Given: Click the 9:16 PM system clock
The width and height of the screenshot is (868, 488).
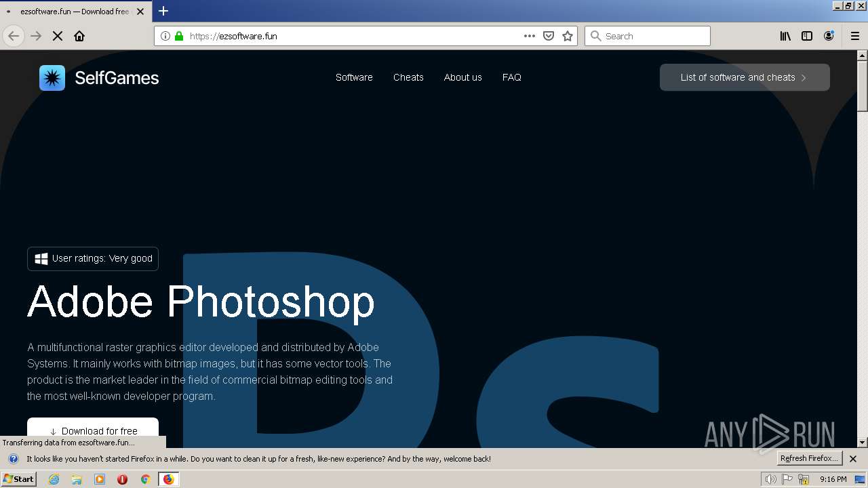Looking at the screenshot, I should pos(833,479).
